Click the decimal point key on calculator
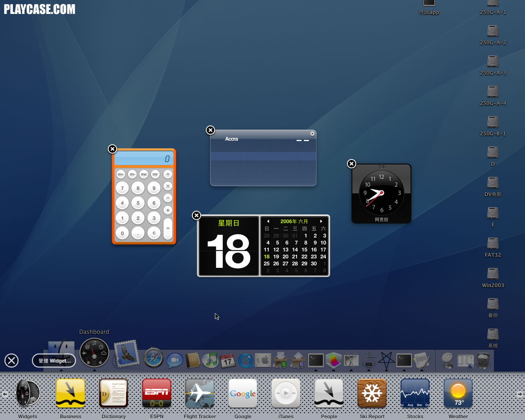This screenshot has height=420, width=525. [x=138, y=233]
